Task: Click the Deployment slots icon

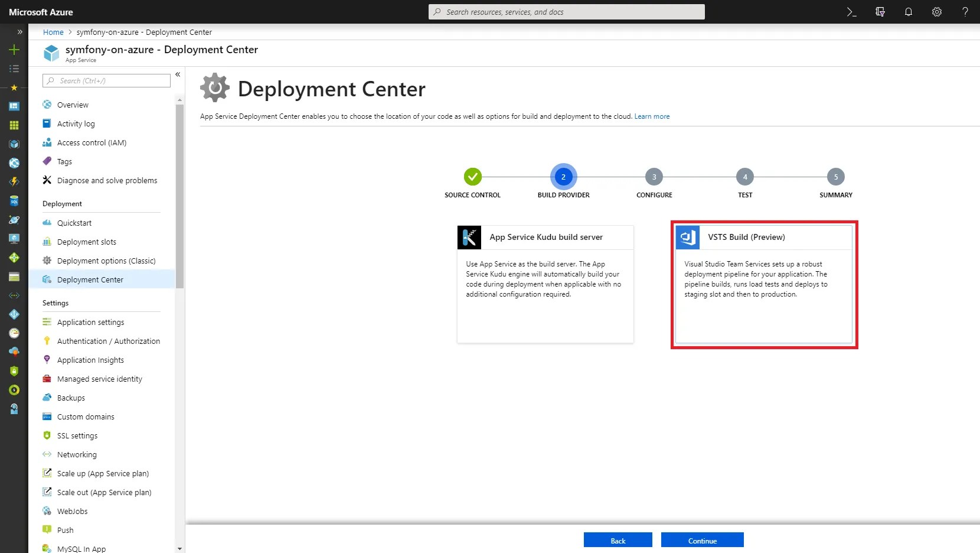Action: click(x=47, y=242)
